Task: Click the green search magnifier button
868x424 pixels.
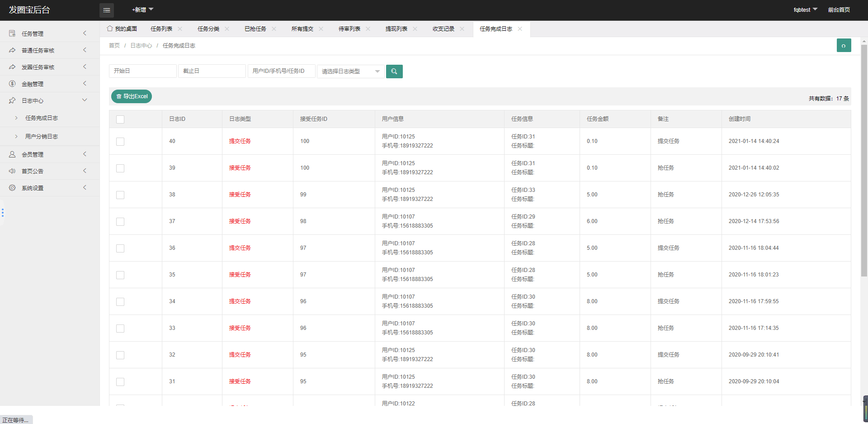Action: click(x=394, y=71)
